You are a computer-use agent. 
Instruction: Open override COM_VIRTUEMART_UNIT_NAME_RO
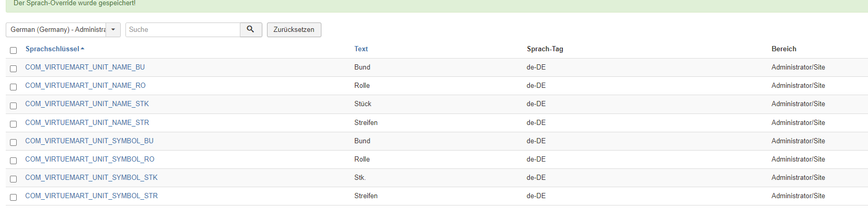(x=85, y=86)
